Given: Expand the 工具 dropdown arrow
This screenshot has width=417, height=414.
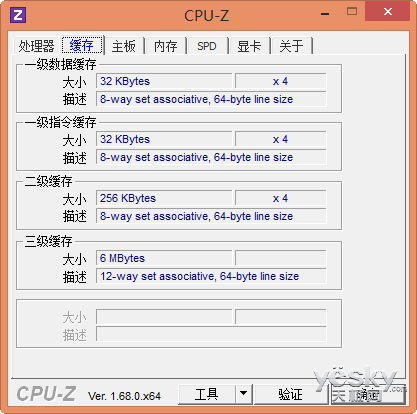Looking at the screenshot, I should [244, 394].
